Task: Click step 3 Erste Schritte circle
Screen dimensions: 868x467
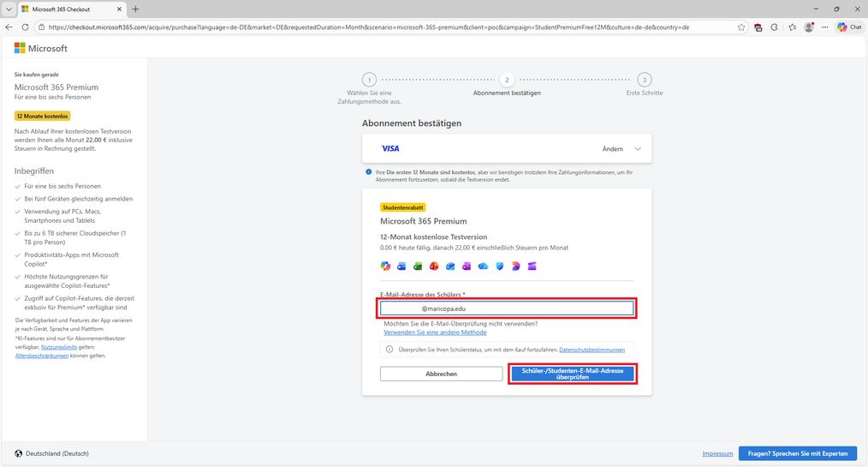Action: [x=645, y=80]
